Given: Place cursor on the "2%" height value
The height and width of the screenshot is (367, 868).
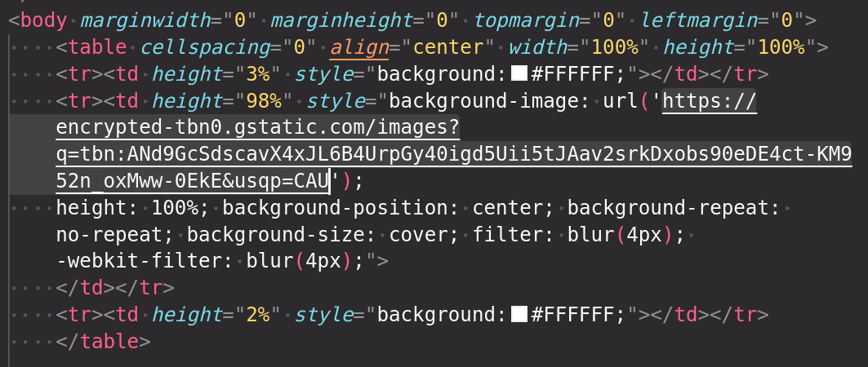Looking at the screenshot, I should coord(258,315).
